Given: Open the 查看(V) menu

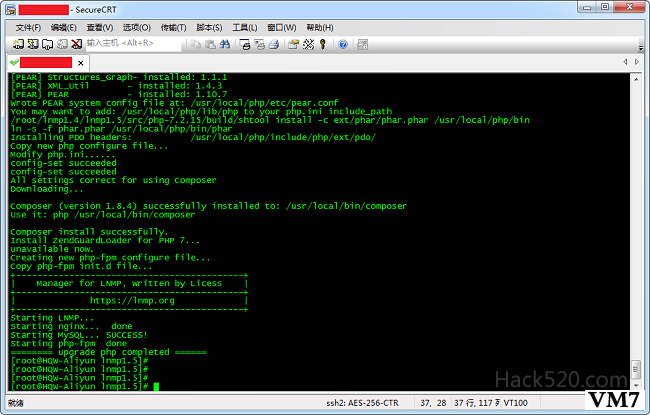Looking at the screenshot, I should click(x=99, y=28).
